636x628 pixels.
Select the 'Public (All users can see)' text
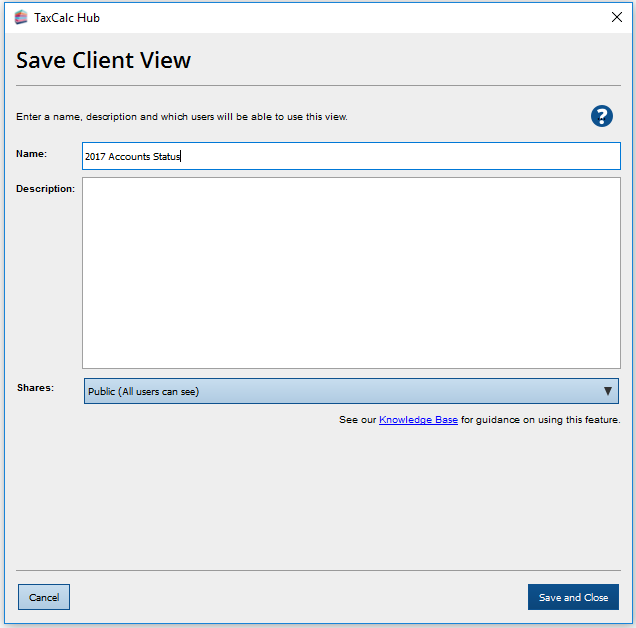(143, 391)
